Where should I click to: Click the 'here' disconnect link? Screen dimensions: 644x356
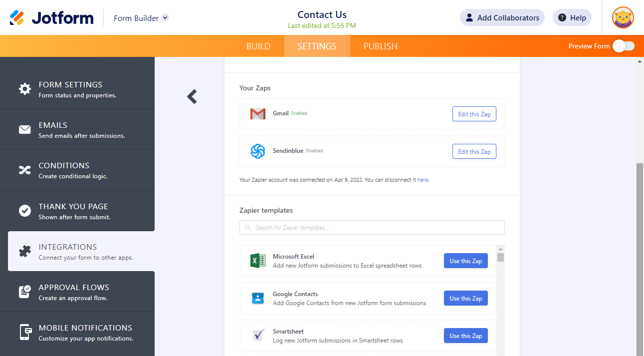click(x=423, y=180)
